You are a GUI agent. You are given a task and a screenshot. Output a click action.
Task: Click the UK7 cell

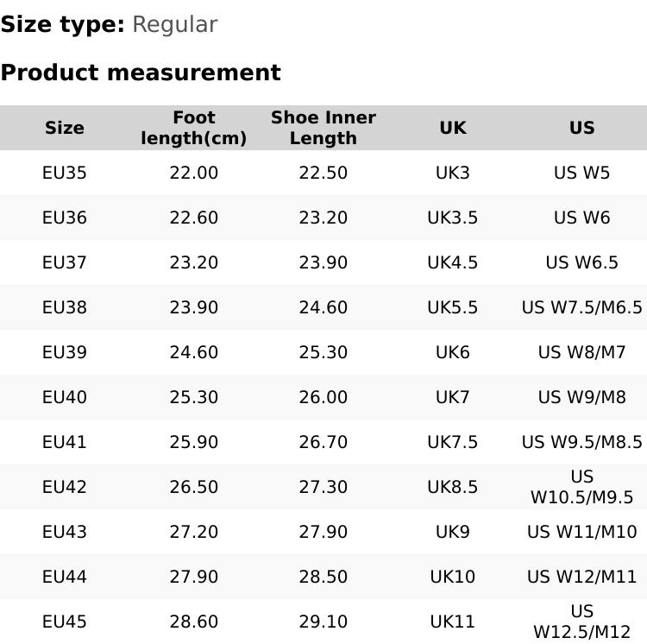[453, 397]
